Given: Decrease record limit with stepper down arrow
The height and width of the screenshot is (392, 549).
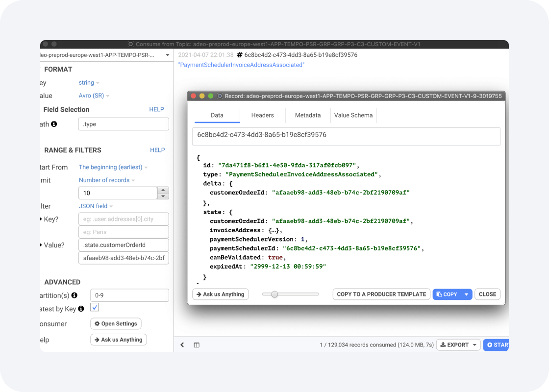Looking at the screenshot, I should pos(164,196).
